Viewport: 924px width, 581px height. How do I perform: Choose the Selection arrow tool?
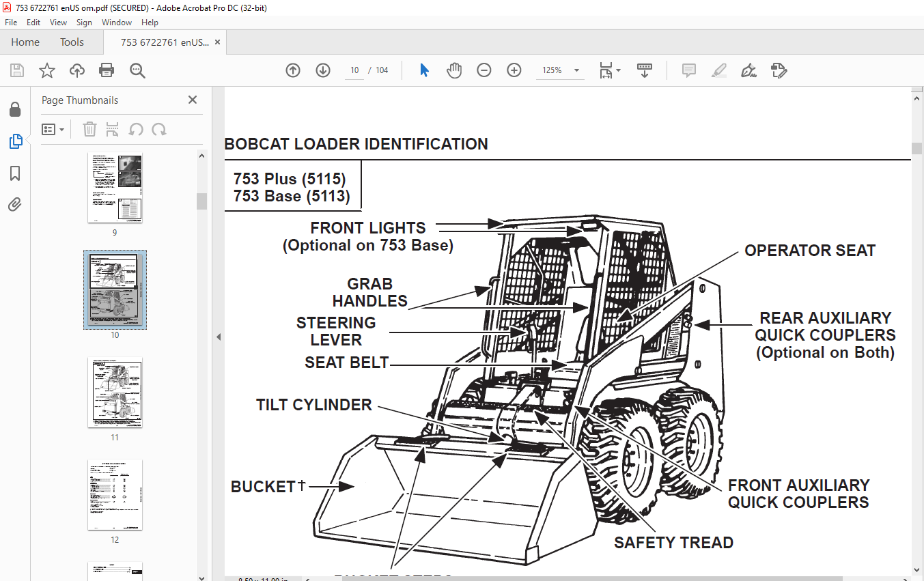pos(424,70)
